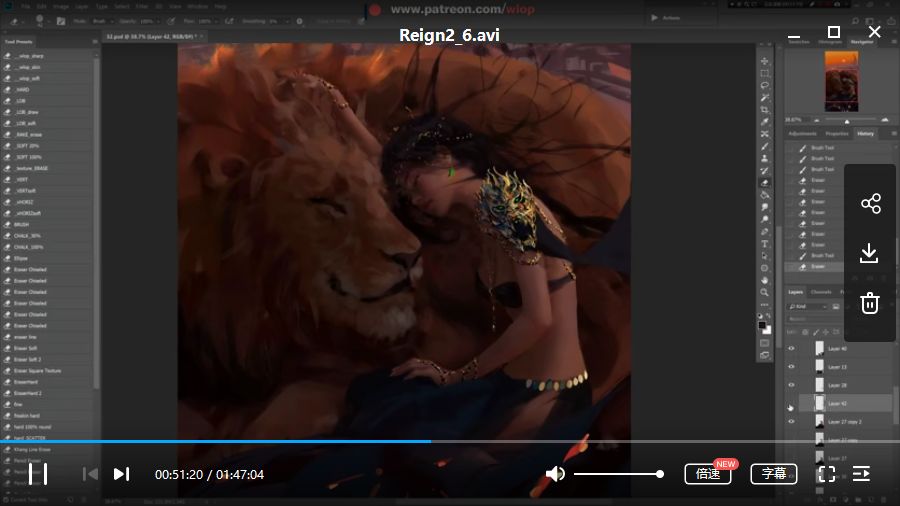Open the 倍速 playback speed menu
900x506 pixels.
click(709, 474)
